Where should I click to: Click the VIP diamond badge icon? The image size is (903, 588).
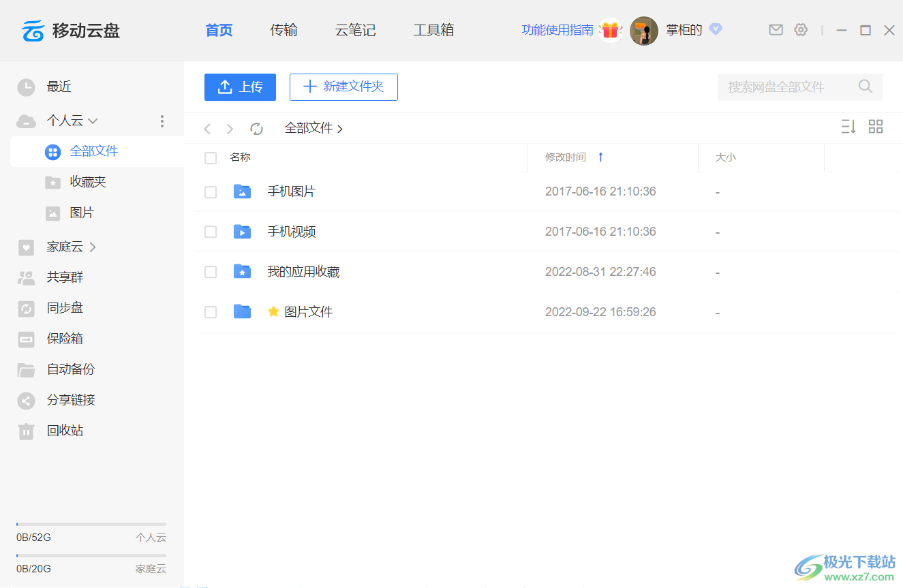coord(715,29)
